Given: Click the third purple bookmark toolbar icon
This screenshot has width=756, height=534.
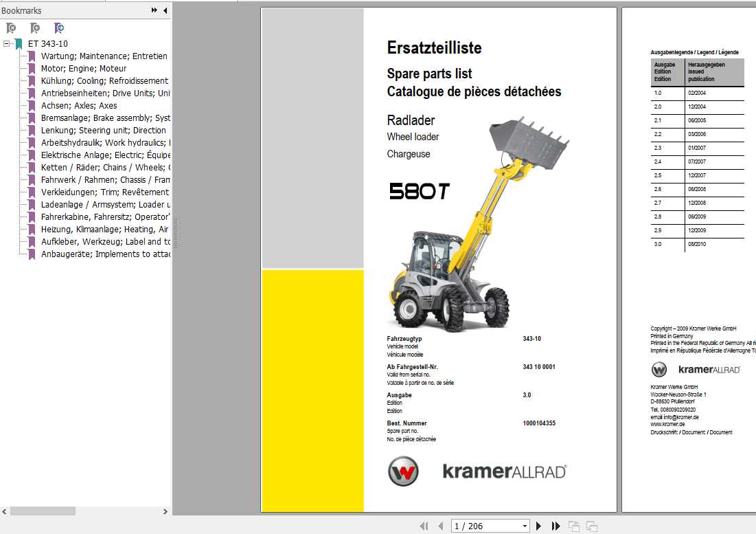Looking at the screenshot, I should (x=59, y=28).
